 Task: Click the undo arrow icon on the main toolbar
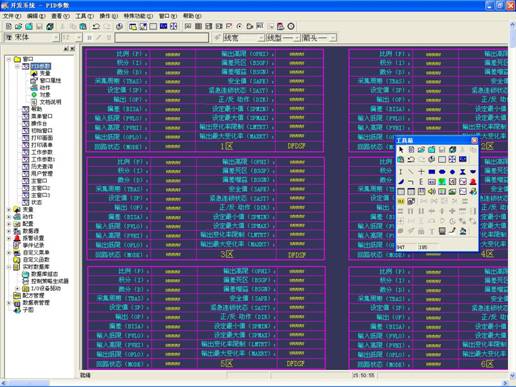tap(96, 26)
